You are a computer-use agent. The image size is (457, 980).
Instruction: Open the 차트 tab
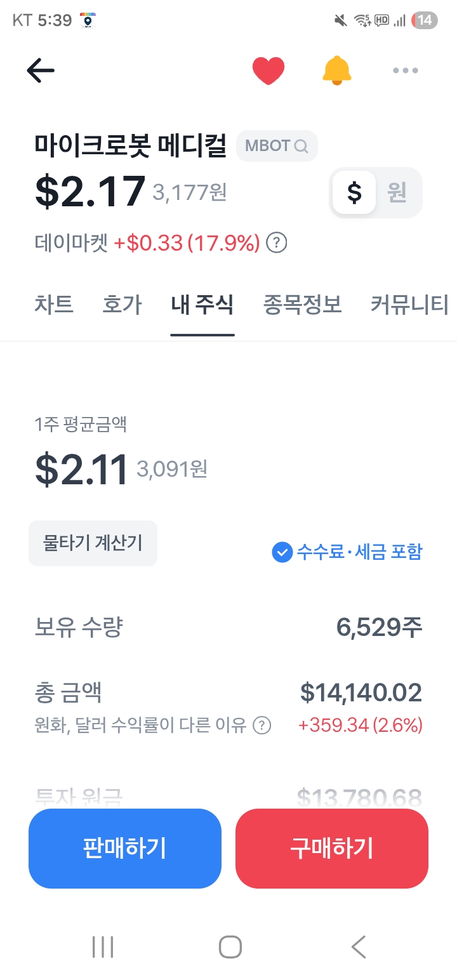pos(54,305)
